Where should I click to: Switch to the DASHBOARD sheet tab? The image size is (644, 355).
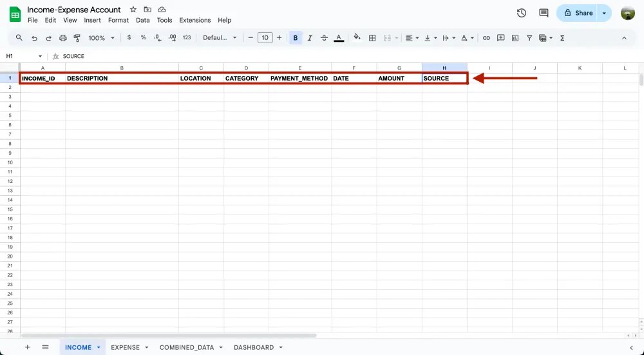point(253,347)
